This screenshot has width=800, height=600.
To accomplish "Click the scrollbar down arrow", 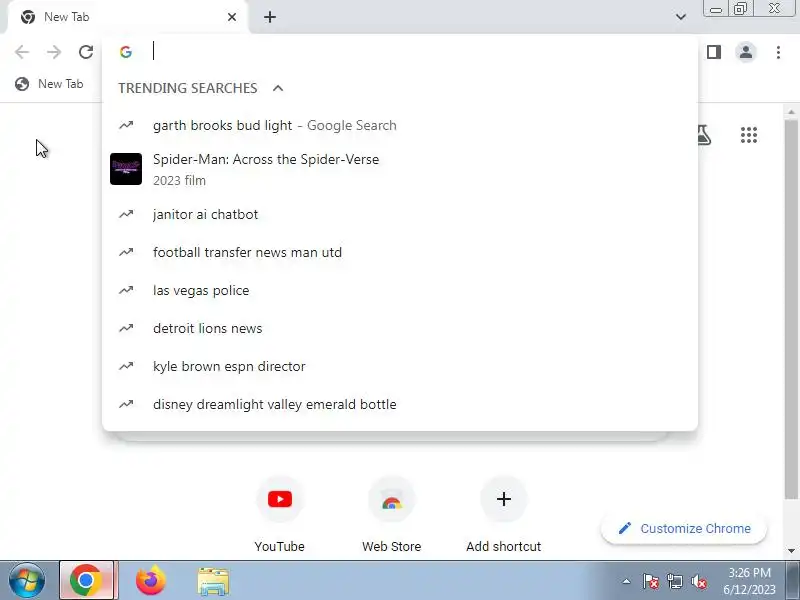I will [791, 551].
